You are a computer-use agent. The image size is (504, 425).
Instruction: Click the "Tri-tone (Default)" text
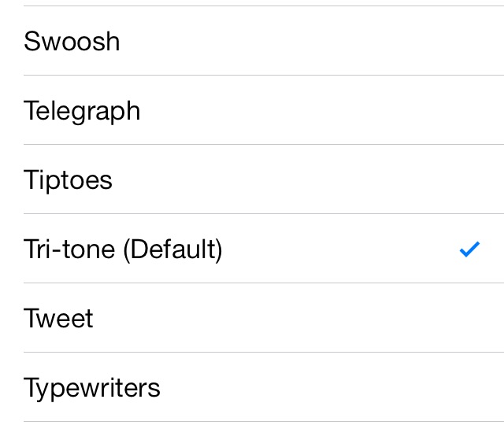point(123,249)
